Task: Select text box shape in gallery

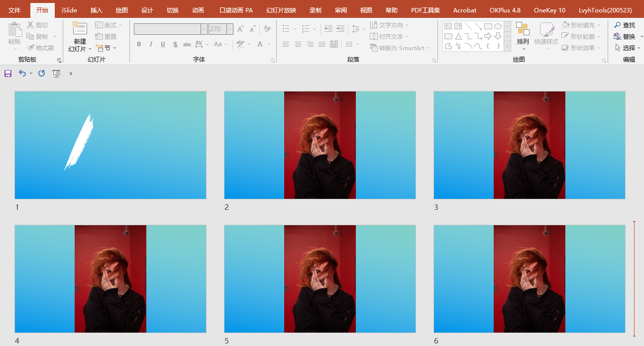Action: (448, 26)
